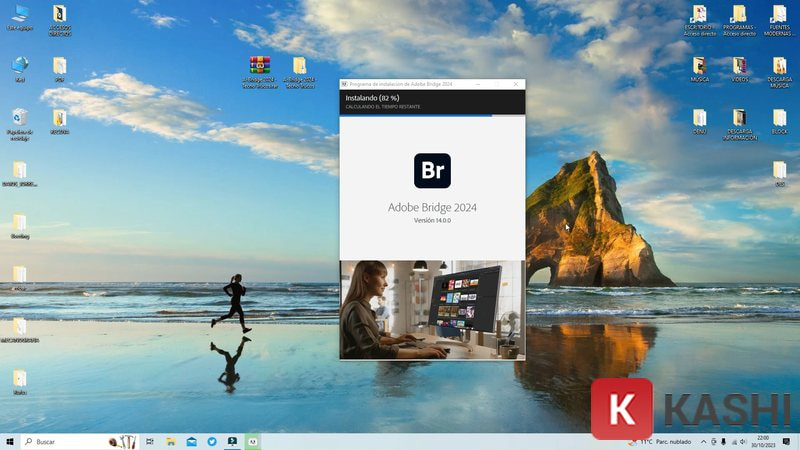Open the Windows Start menu
The width and height of the screenshot is (800, 450).
pos(10,441)
